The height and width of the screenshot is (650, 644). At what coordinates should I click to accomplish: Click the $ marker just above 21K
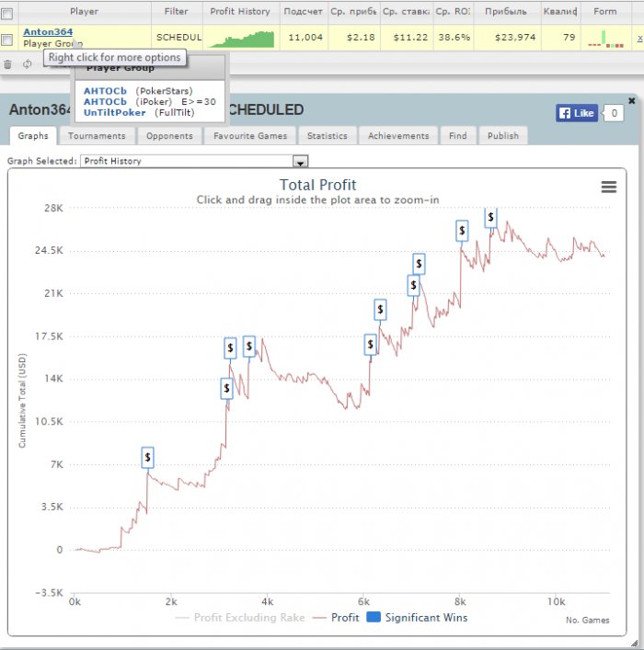coord(413,285)
